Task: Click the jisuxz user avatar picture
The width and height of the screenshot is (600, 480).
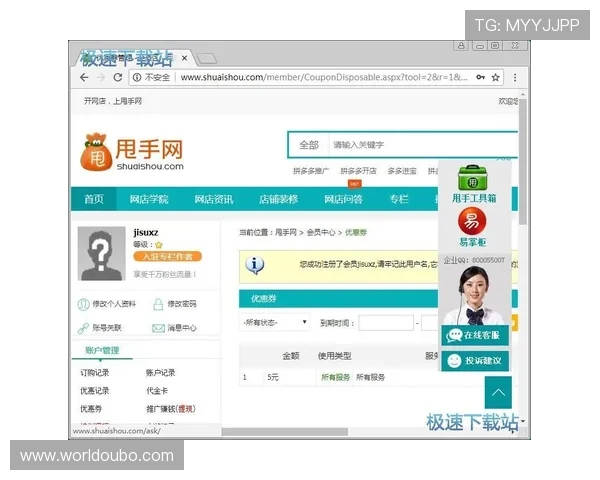Action: click(101, 253)
